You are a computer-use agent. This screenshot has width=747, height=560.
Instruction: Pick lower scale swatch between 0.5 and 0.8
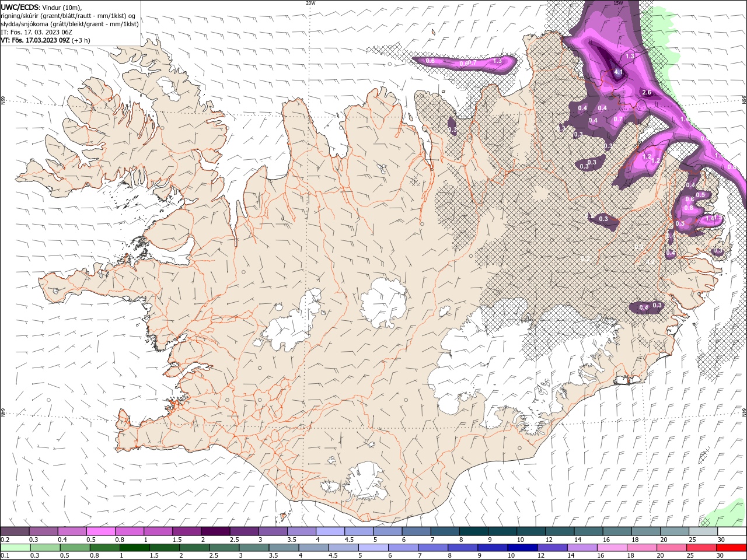coord(75,548)
